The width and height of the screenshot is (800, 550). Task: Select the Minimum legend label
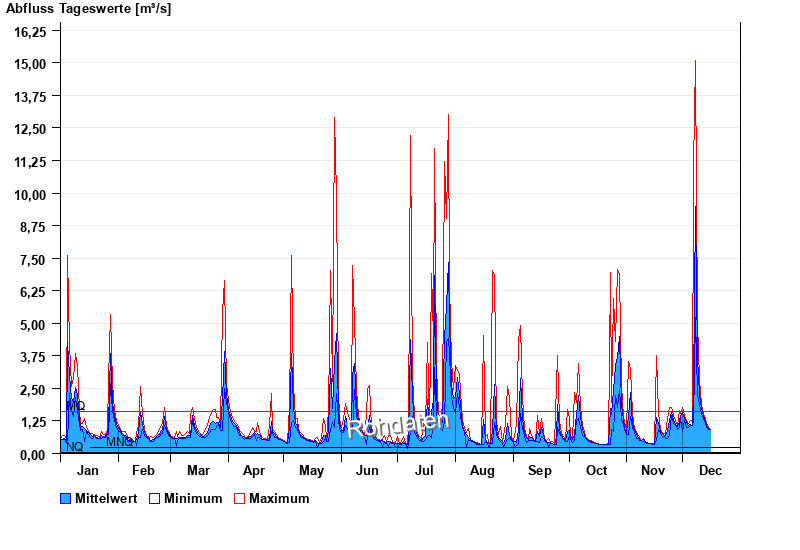point(193,498)
